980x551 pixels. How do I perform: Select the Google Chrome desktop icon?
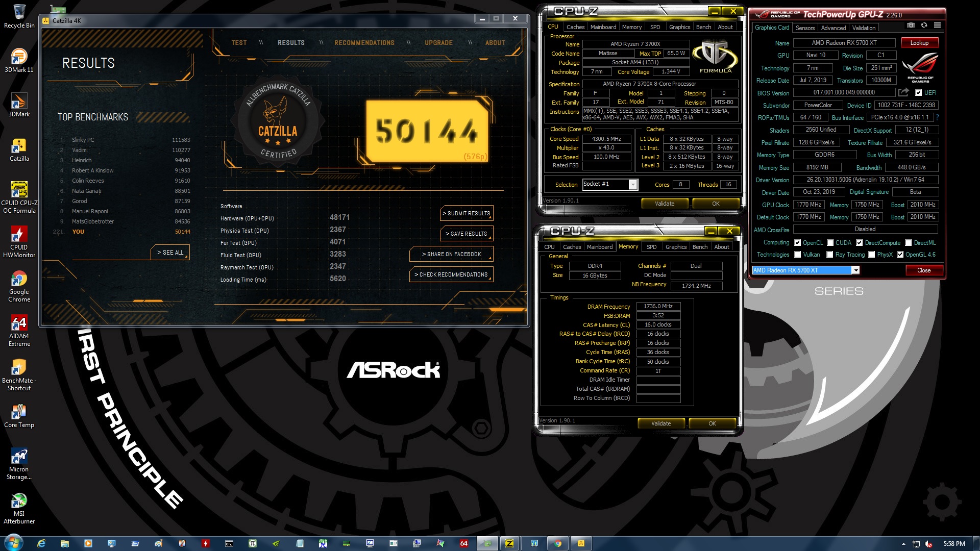[x=19, y=286]
